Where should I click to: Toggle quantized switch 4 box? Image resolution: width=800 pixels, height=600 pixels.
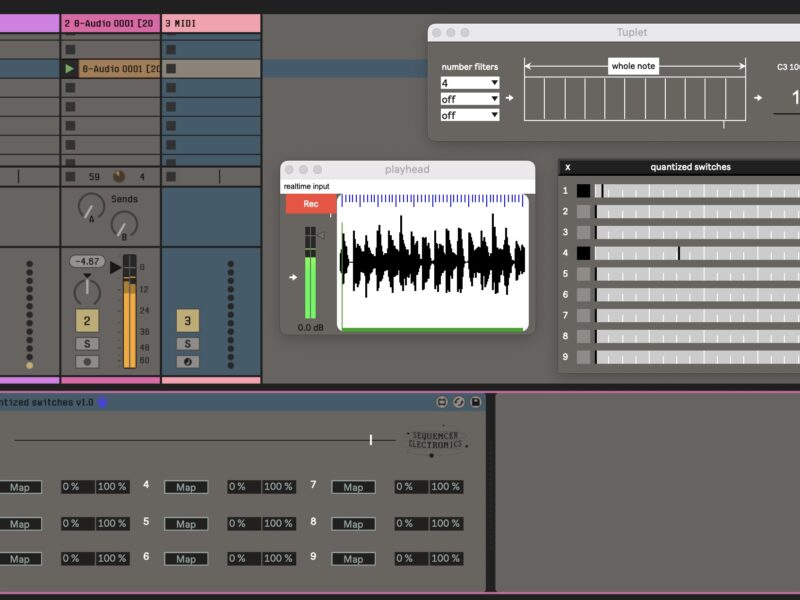[583, 253]
